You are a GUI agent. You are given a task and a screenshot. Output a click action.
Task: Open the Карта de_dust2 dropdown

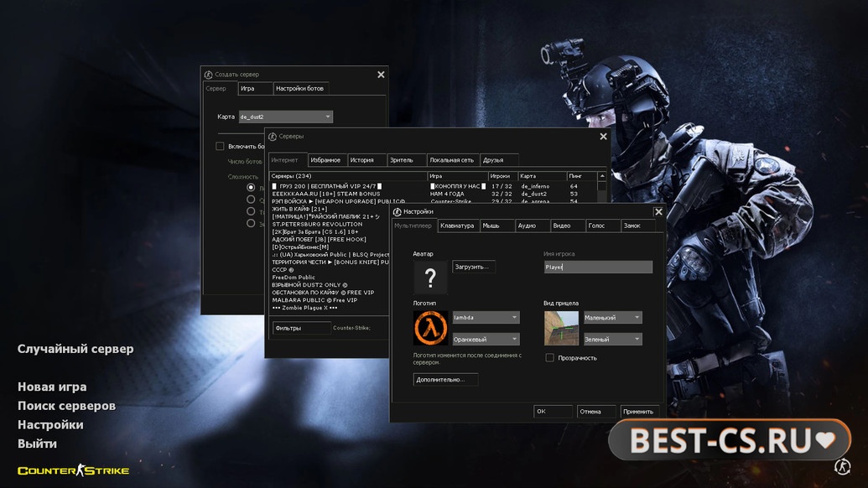tap(286, 117)
